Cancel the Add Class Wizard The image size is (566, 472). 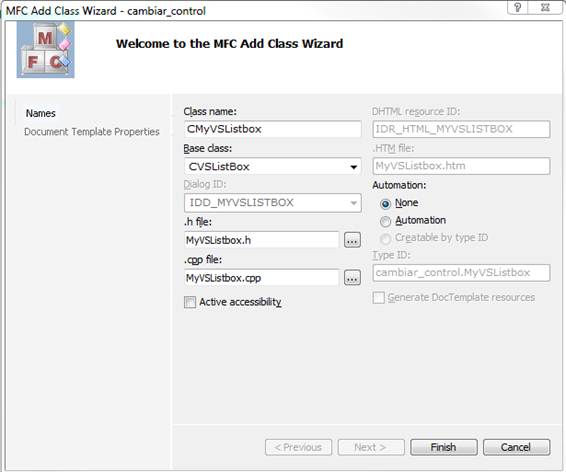click(x=517, y=447)
